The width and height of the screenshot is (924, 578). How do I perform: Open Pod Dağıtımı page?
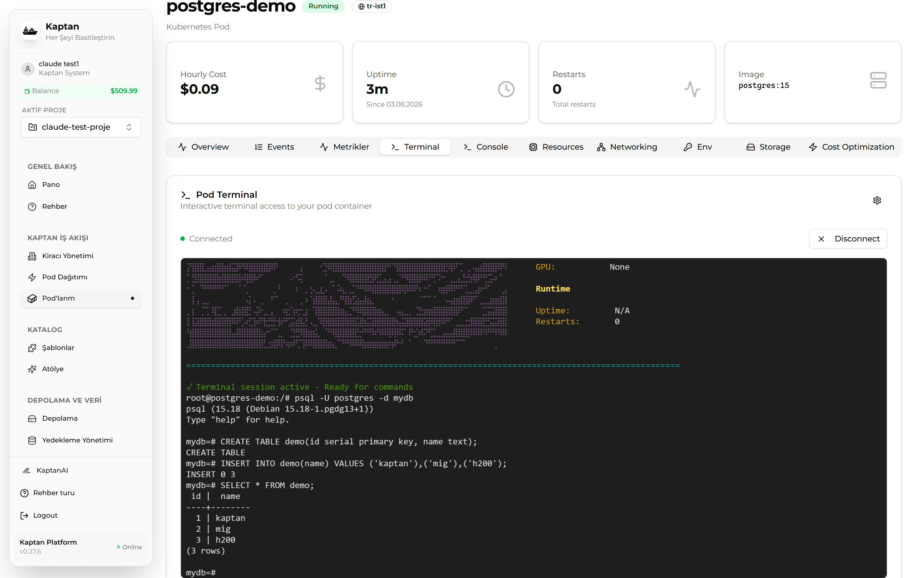tap(81, 277)
